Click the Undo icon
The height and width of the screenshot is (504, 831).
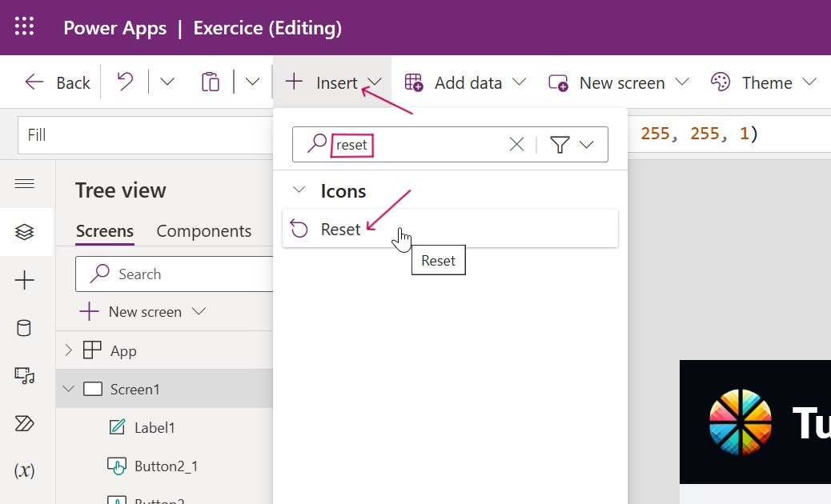pyautogui.click(x=125, y=82)
